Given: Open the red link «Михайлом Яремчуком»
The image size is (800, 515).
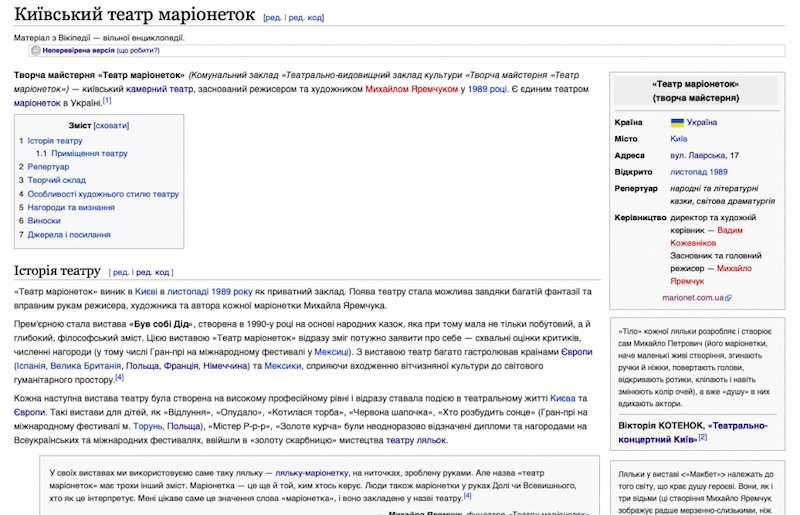Looking at the screenshot, I should click(x=411, y=89).
